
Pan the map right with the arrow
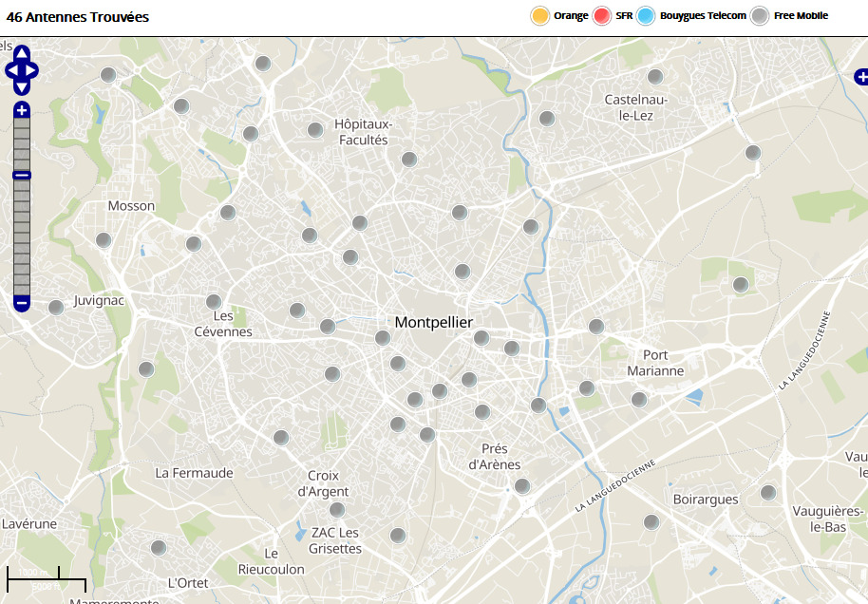[33, 70]
